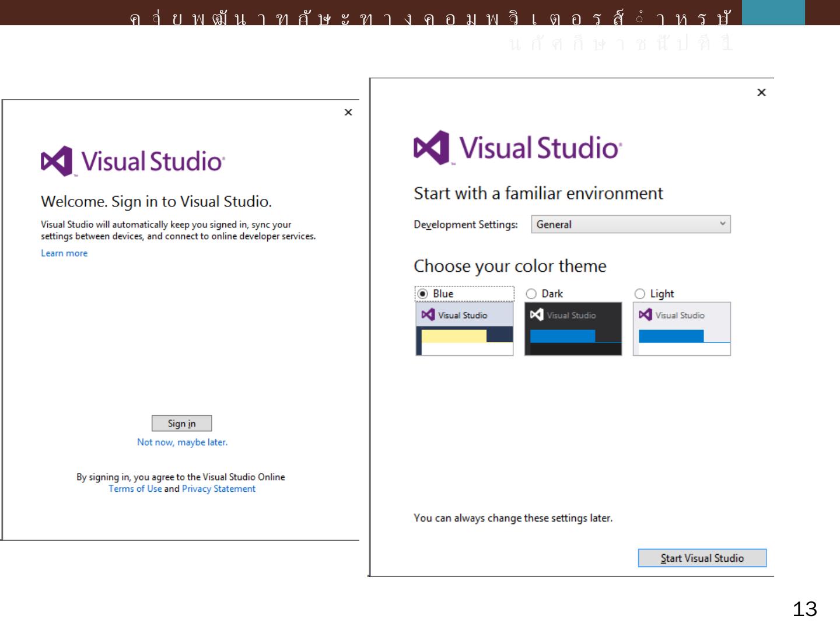Open the Learn more link
The image size is (840, 630).
pyautogui.click(x=64, y=253)
